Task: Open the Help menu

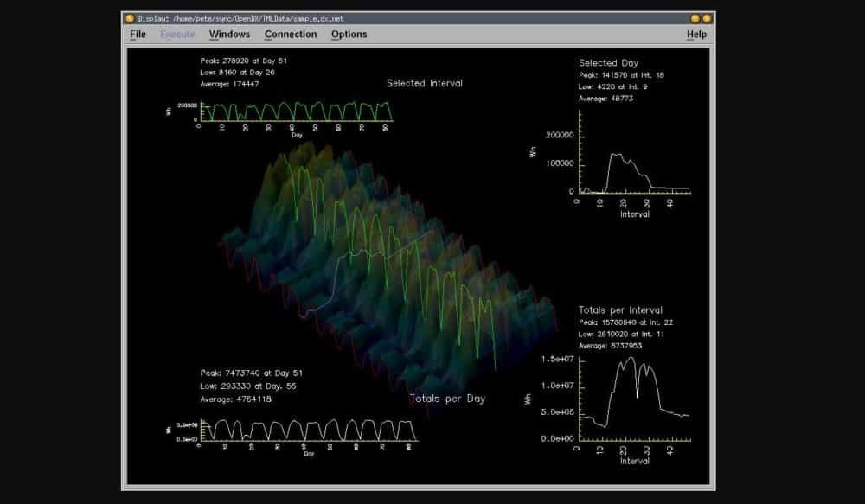Action: pyautogui.click(x=696, y=35)
